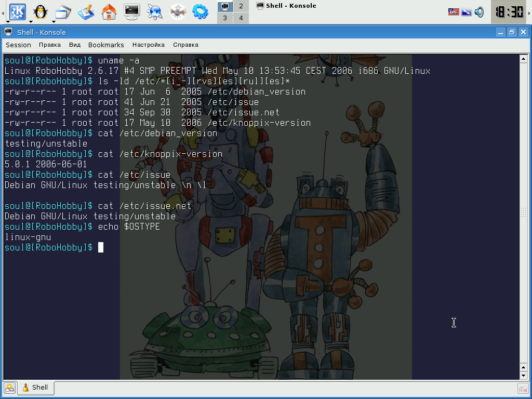Click the Konsole window menu icon
The width and height of the screenshot is (532, 399).
[8, 32]
